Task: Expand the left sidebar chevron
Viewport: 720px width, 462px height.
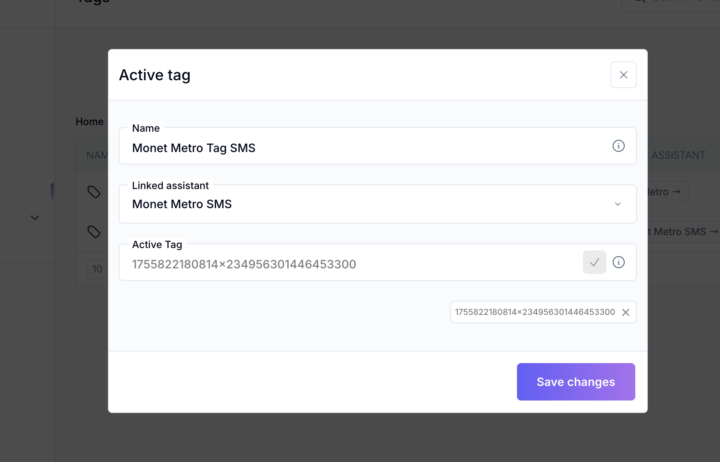Action: click(35, 217)
